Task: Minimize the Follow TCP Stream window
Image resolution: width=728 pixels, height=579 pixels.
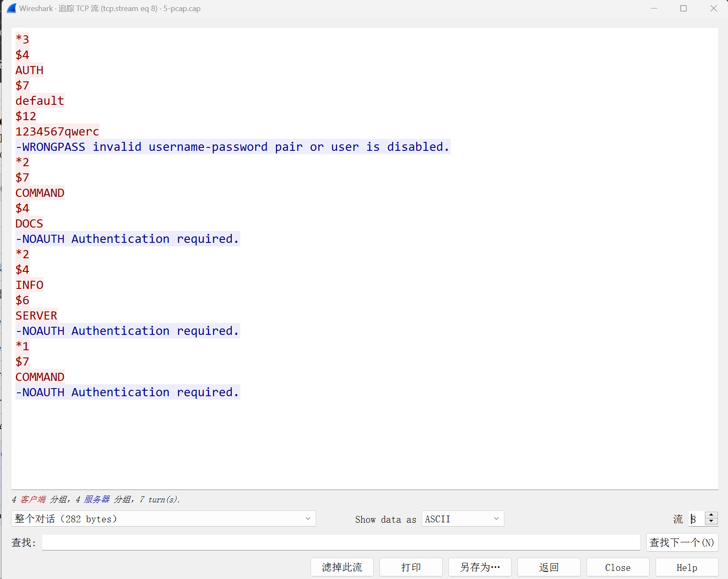Action: tap(654, 9)
